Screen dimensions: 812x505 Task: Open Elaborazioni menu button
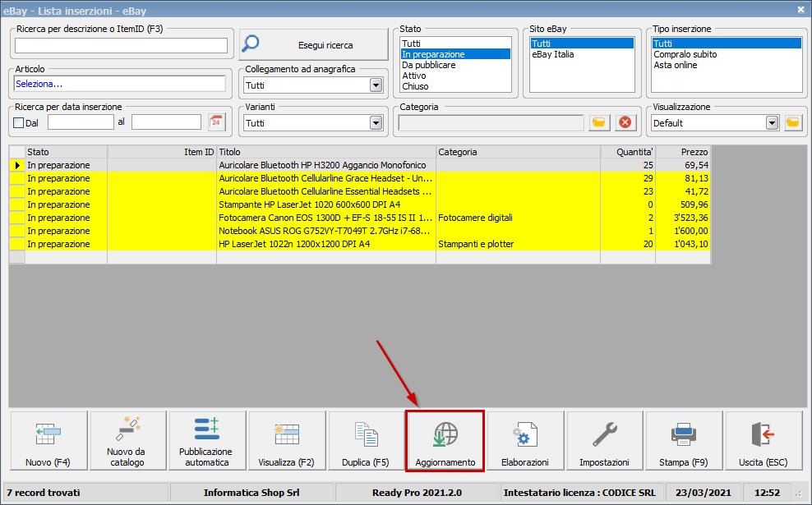[x=525, y=441]
